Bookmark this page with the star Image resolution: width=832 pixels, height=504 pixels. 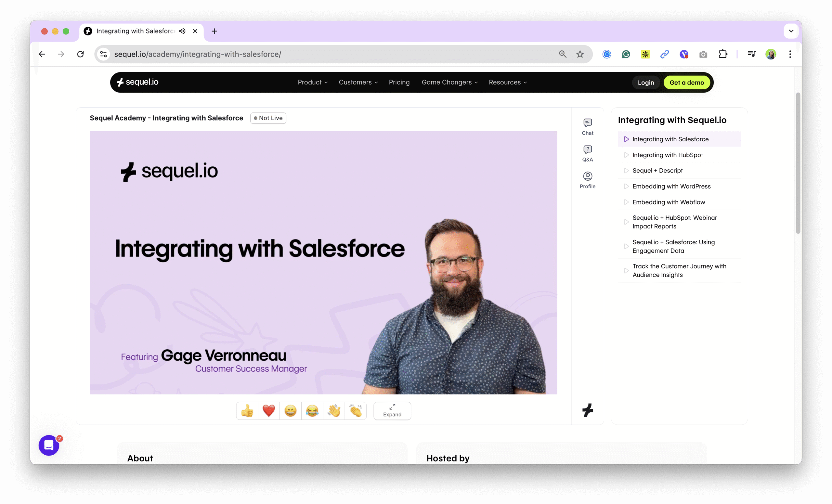click(x=580, y=54)
